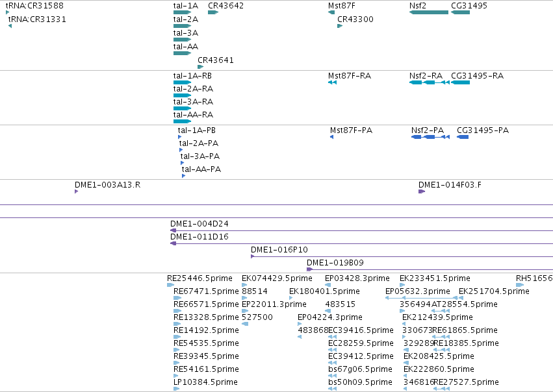Click the Nsf2 gene bar glyph
This screenshot has width=553, height=392.
click(429, 12)
